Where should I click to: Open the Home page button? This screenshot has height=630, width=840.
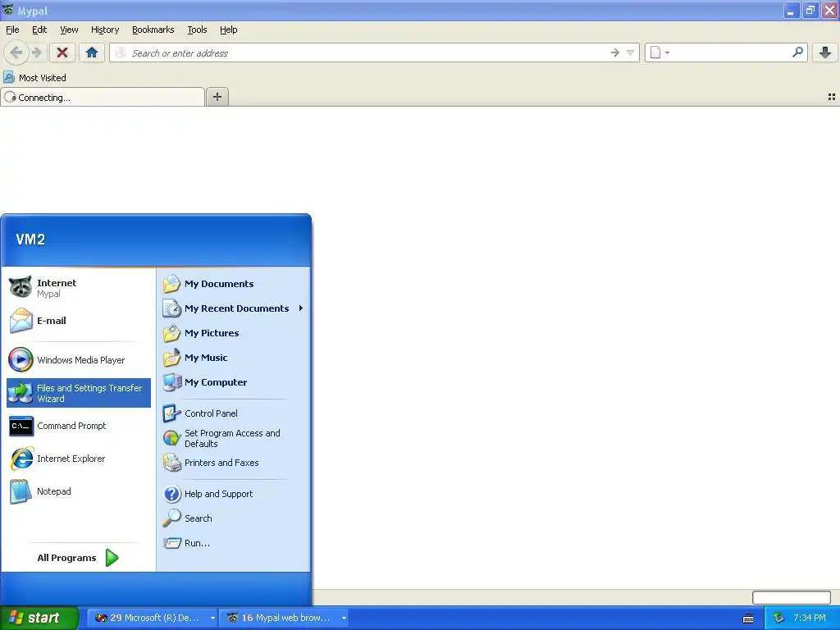pyautogui.click(x=92, y=52)
